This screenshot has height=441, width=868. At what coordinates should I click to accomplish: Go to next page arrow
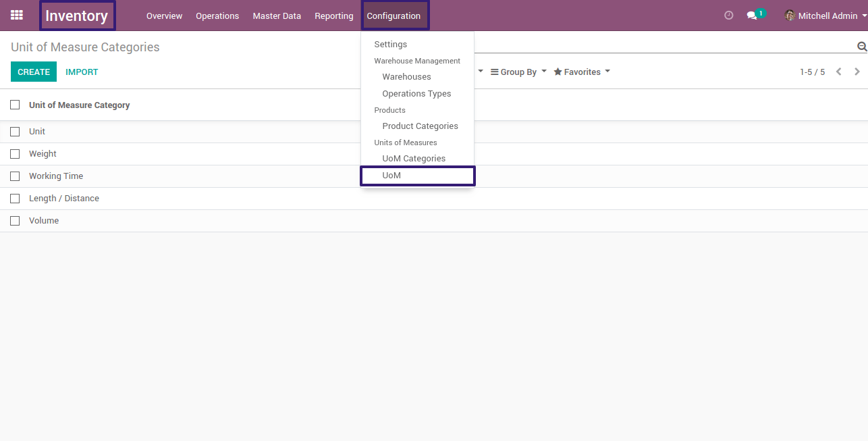click(x=857, y=72)
